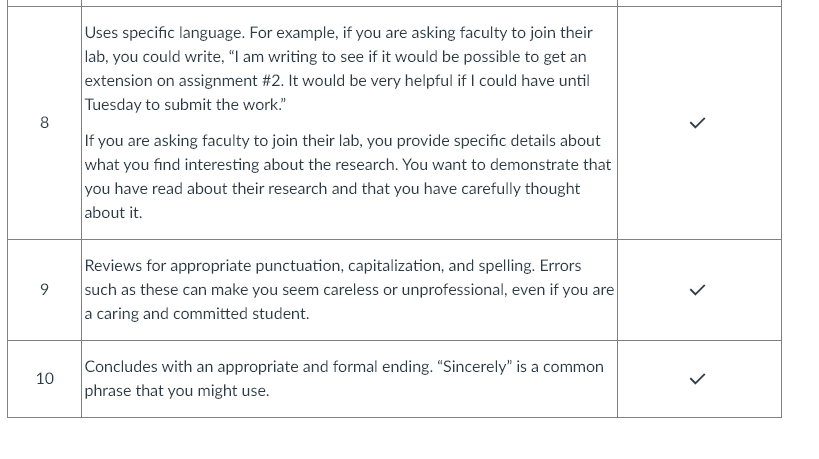Select row number 8 cell

[x=44, y=123]
